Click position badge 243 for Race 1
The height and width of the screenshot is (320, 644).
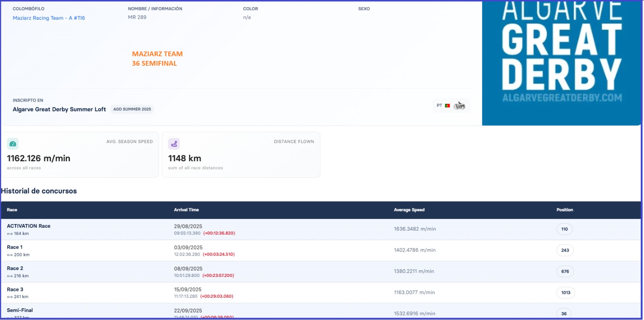[565, 250]
